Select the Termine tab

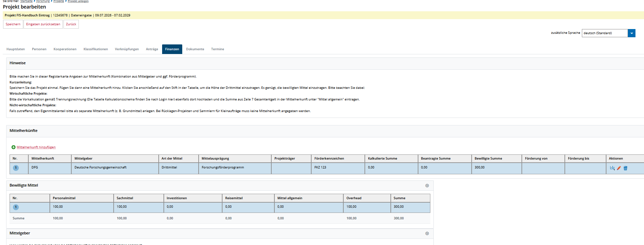click(x=217, y=49)
